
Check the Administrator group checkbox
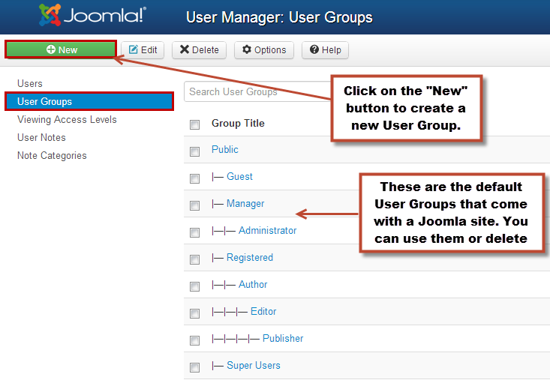click(x=194, y=232)
